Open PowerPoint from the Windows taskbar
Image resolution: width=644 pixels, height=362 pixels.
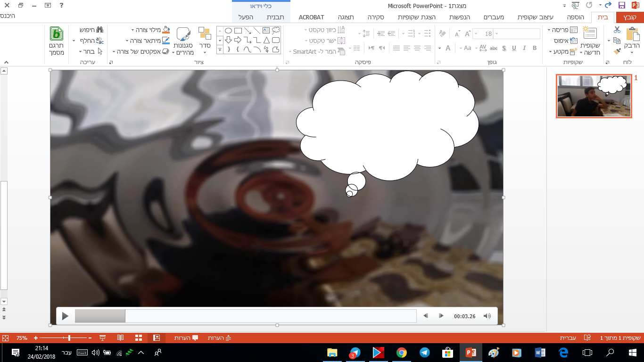click(x=471, y=353)
